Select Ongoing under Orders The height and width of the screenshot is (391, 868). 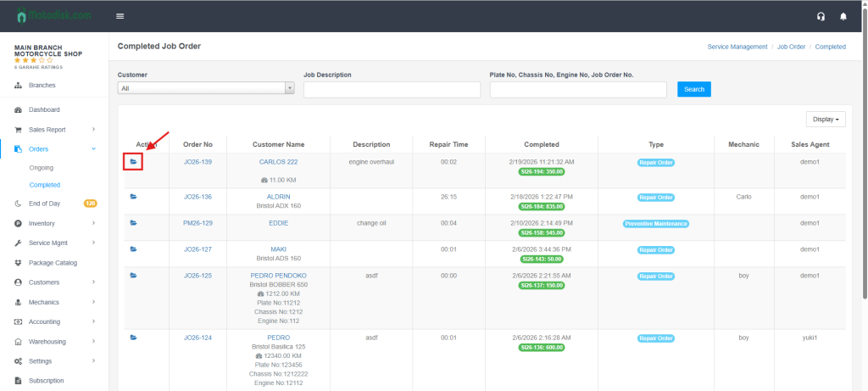pyautogui.click(x=42, y=168)
